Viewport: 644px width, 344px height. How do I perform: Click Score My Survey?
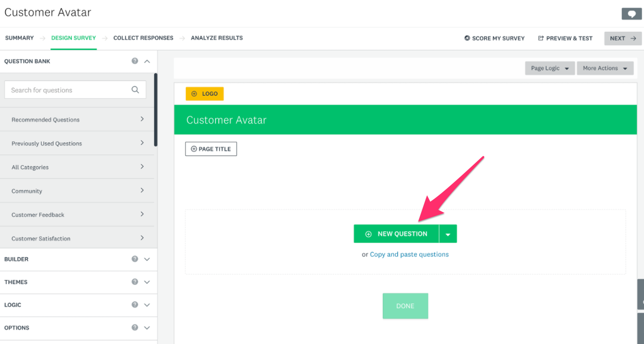click(494, 38)
